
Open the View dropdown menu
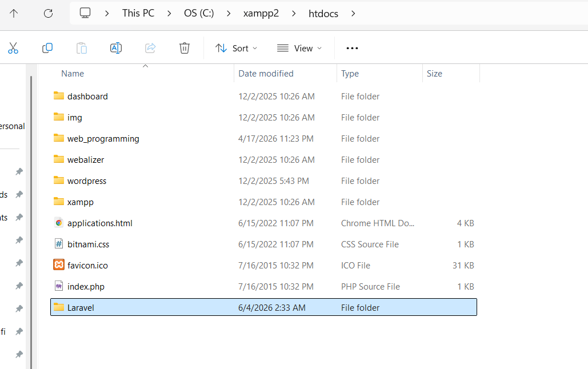pyautogui.click(x=299, y=48)
